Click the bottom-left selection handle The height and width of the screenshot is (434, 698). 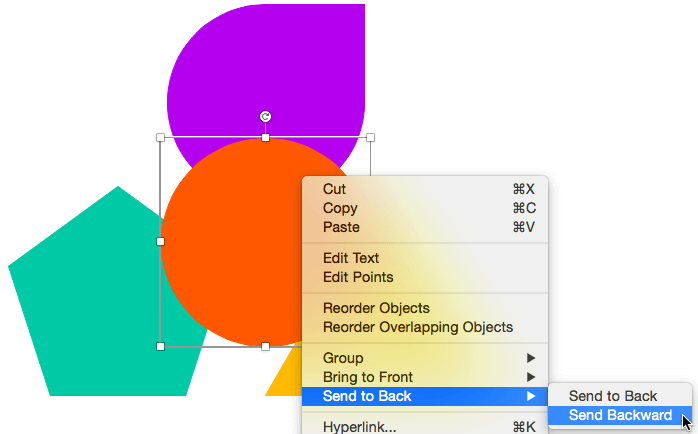pos(160,346)
